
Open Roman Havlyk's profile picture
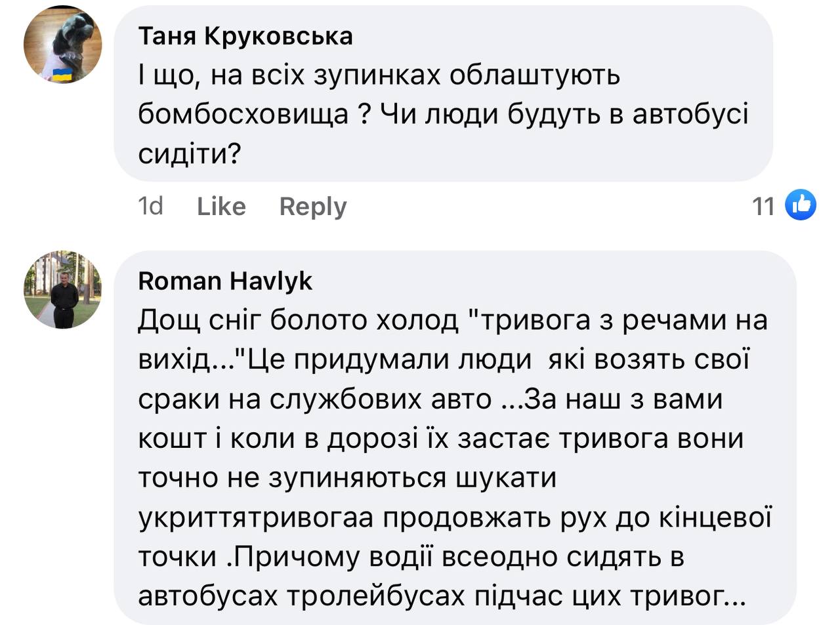pos(63,289)
